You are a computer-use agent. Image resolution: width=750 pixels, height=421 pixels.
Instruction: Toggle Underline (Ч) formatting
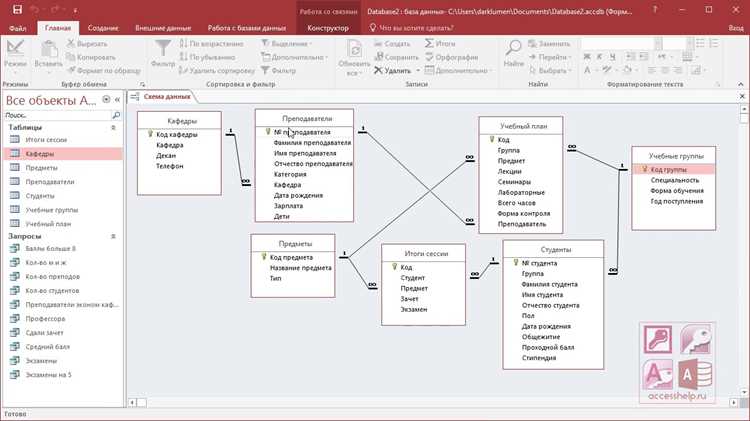click(612, 57)
